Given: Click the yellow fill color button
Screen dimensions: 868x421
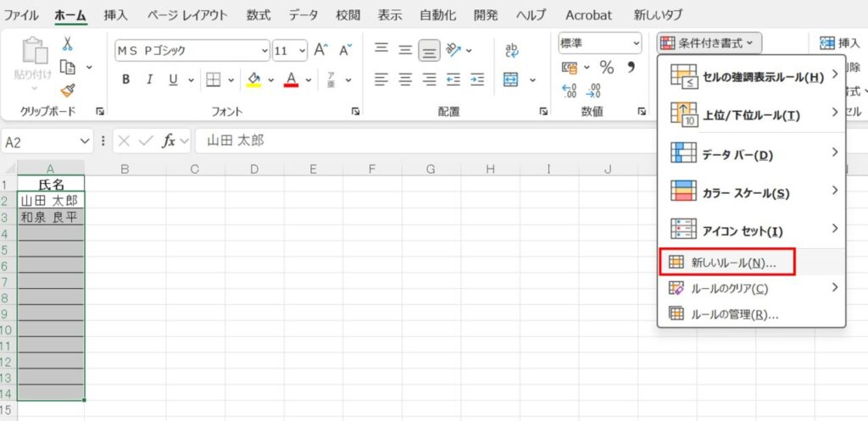Looking at the screenshot, I should pos(253,80).
